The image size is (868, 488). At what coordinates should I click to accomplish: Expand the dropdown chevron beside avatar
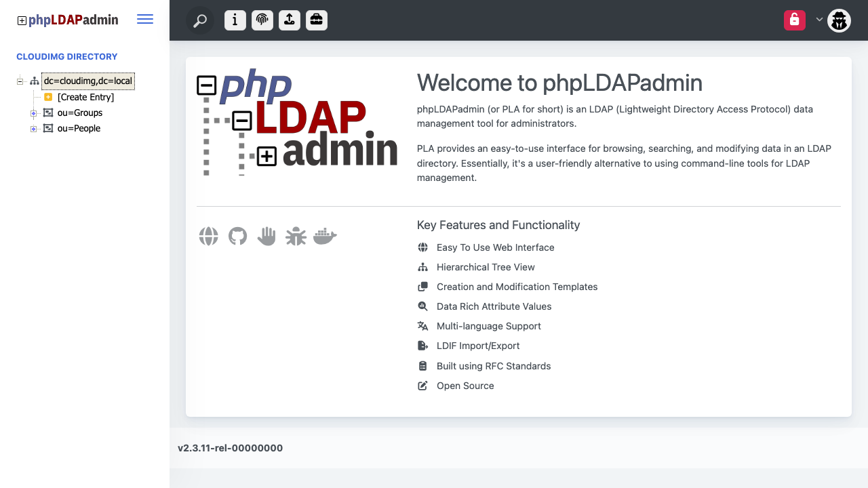tap(819, 20)
